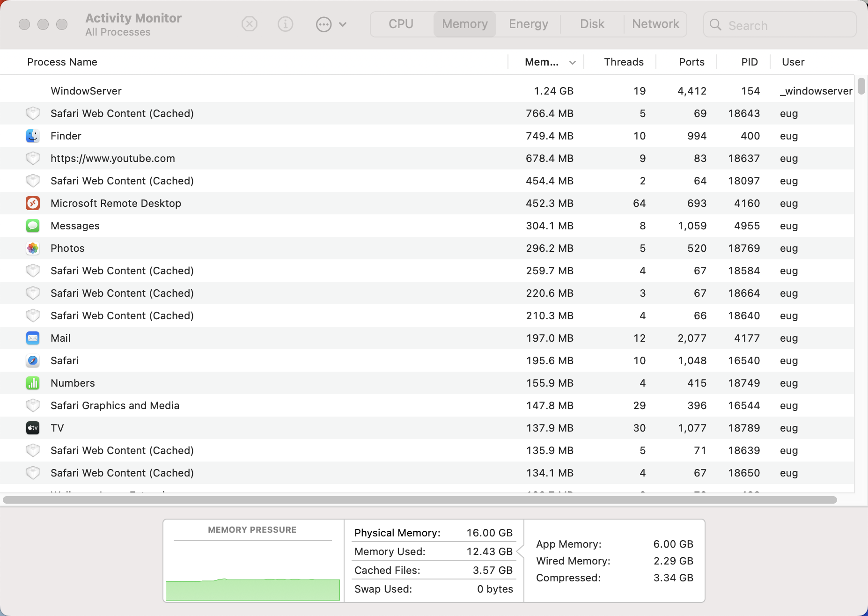868x616 pixels.
Task: Click the vertical scrollbar on the right
Action: [x=861, y=89]
